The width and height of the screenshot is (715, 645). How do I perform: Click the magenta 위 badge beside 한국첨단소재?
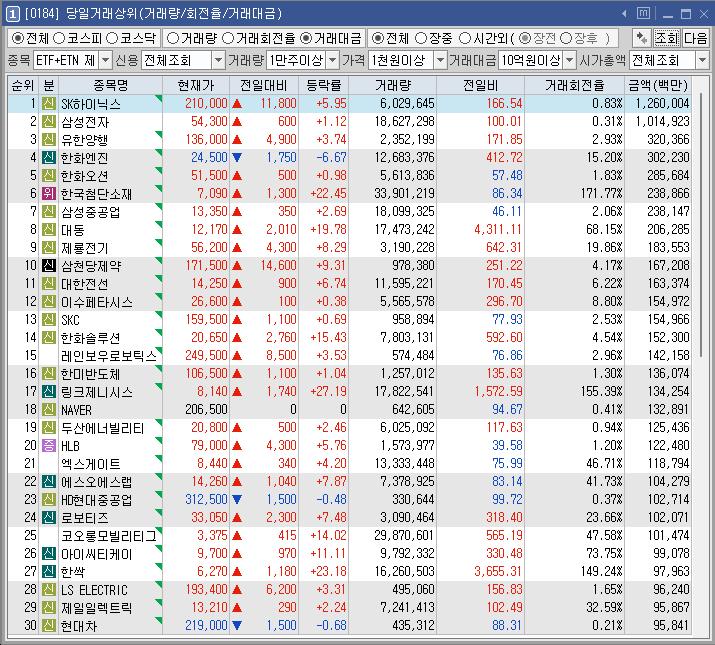point(49,193)
